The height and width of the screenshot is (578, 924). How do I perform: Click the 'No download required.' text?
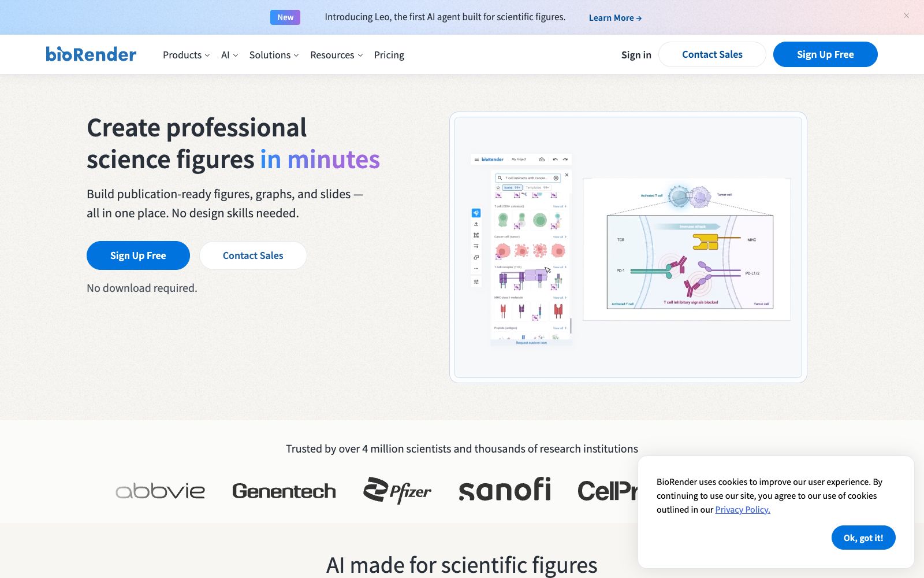point(142,288)
